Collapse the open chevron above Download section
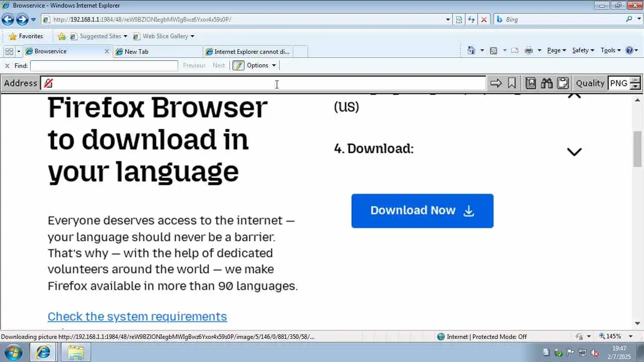Image resolution: width=644 pixels, height=362 pixels. click(574, 96)
